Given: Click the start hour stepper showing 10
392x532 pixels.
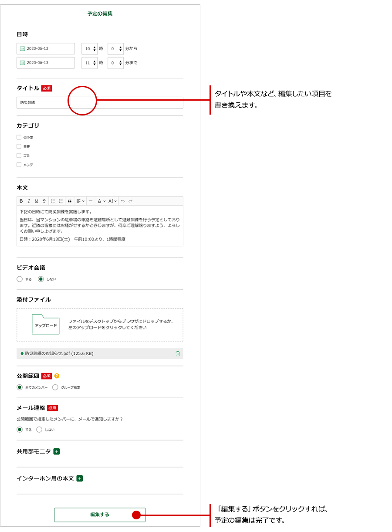Looking at the screenshot, I should (90, 49).
